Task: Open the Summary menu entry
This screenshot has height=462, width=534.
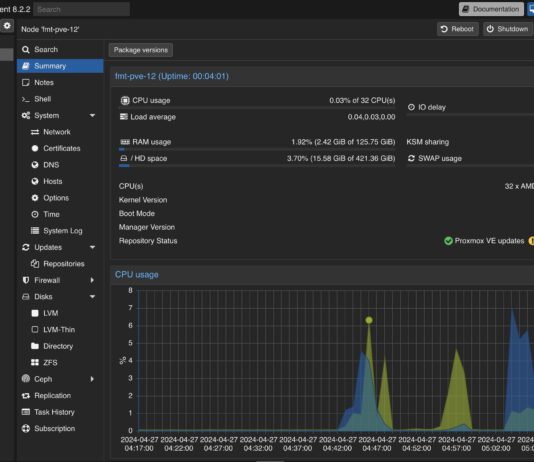Action: tap(60, 66)
